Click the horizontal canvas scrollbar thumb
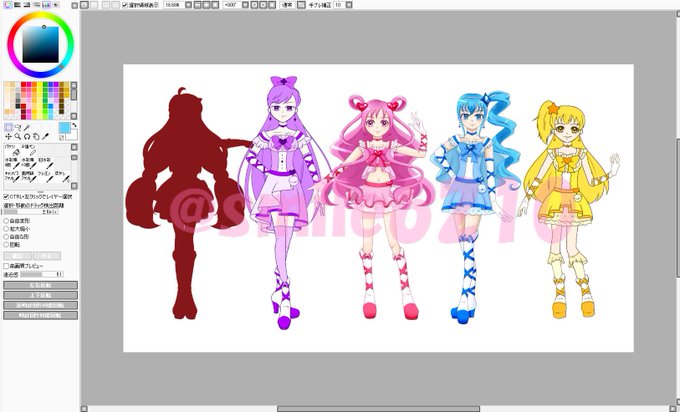Image resolution: width=680 pixels, height=412 pixels. 378,409
